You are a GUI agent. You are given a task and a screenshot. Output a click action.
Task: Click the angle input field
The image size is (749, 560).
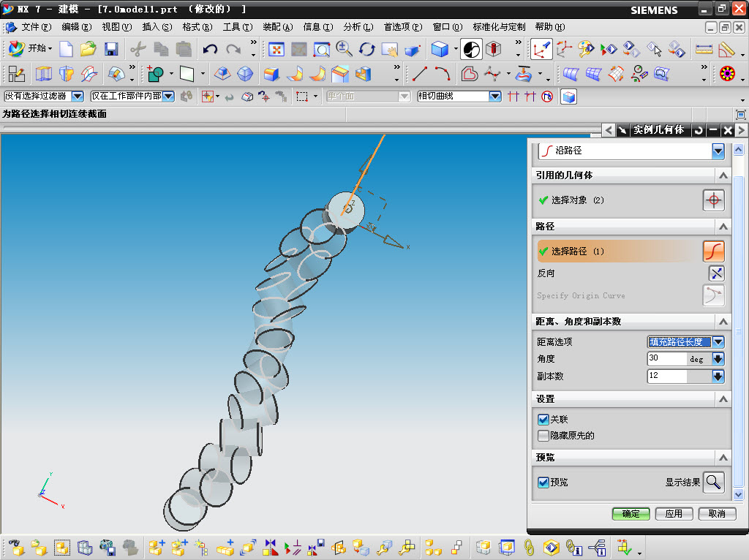coord(667,359)
